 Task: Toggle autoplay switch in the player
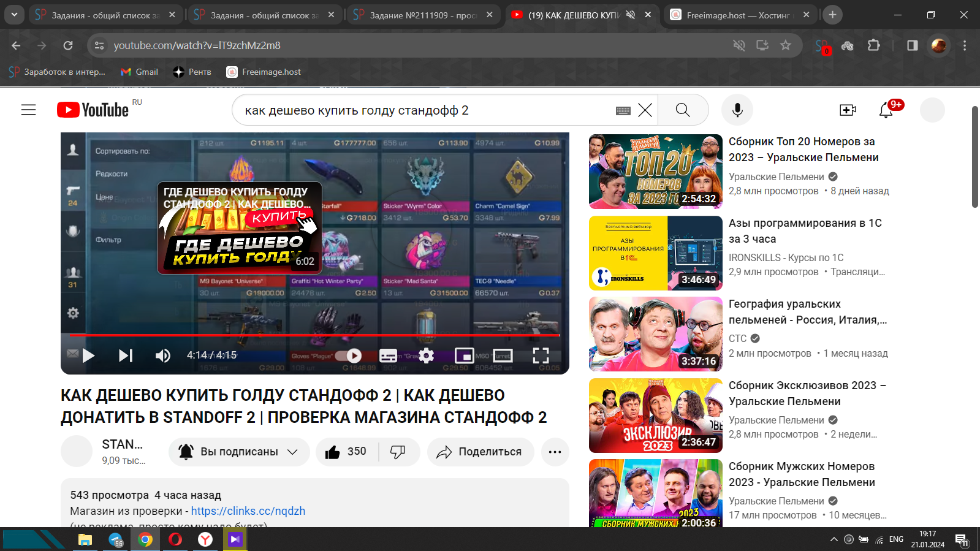[349, 355]
